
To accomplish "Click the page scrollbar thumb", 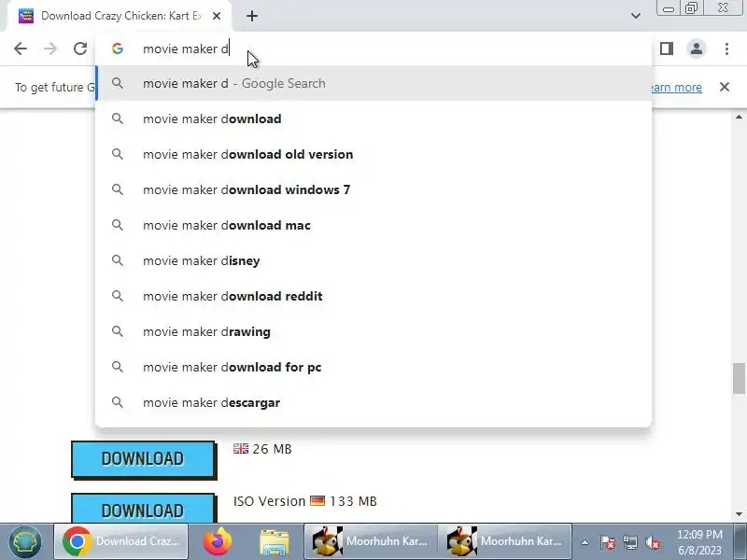I will [739, 379].
